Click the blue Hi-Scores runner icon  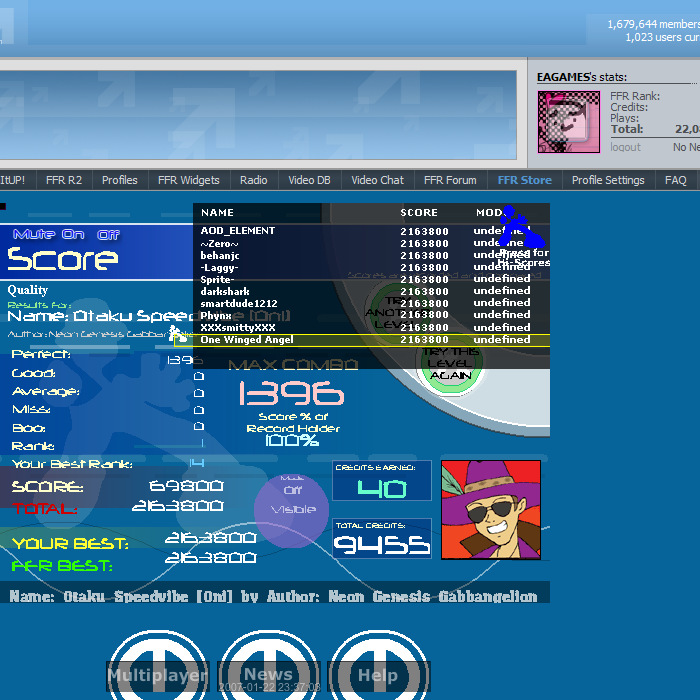pos(520,229)
